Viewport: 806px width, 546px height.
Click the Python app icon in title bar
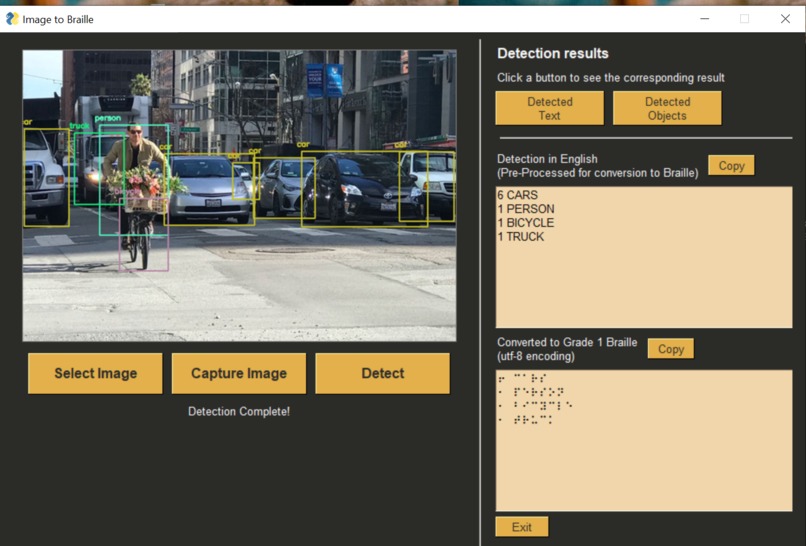click(12, 19)
